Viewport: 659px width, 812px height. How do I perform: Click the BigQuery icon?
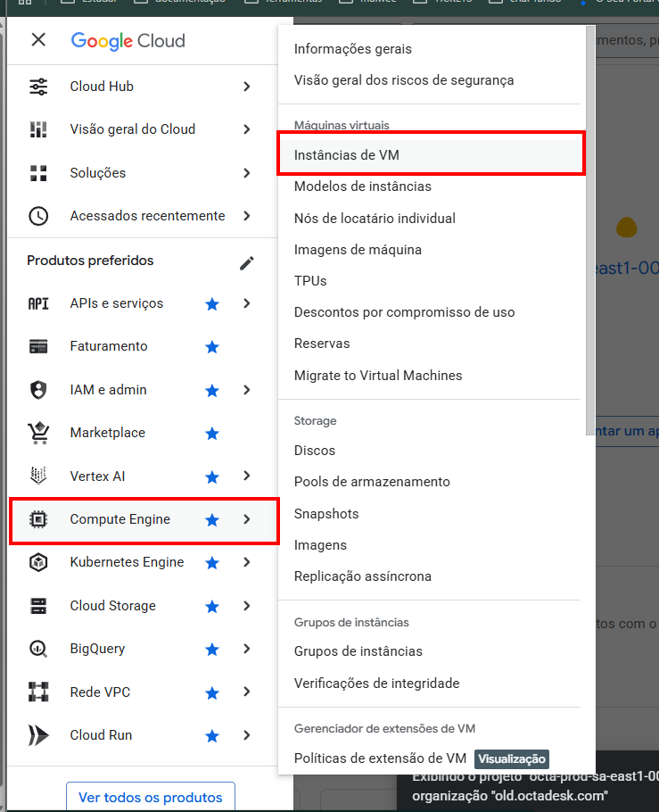click(x=38, y=649)
